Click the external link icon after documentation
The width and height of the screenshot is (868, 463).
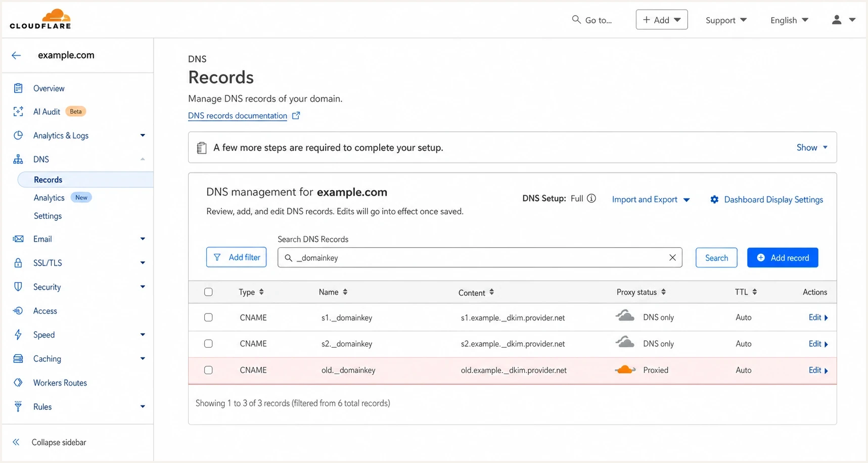click(x=296, y=116)
